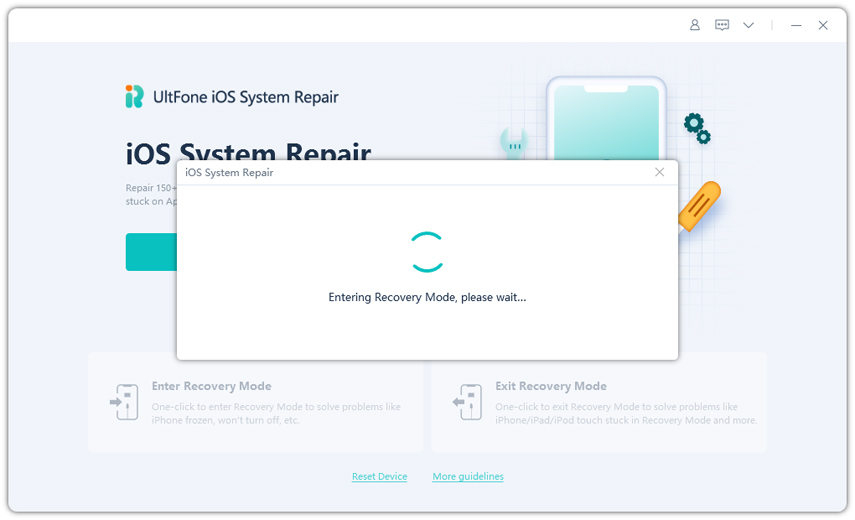Open the Reset Device link
This screenshot has height=520, width=855.
click(380, 476)
